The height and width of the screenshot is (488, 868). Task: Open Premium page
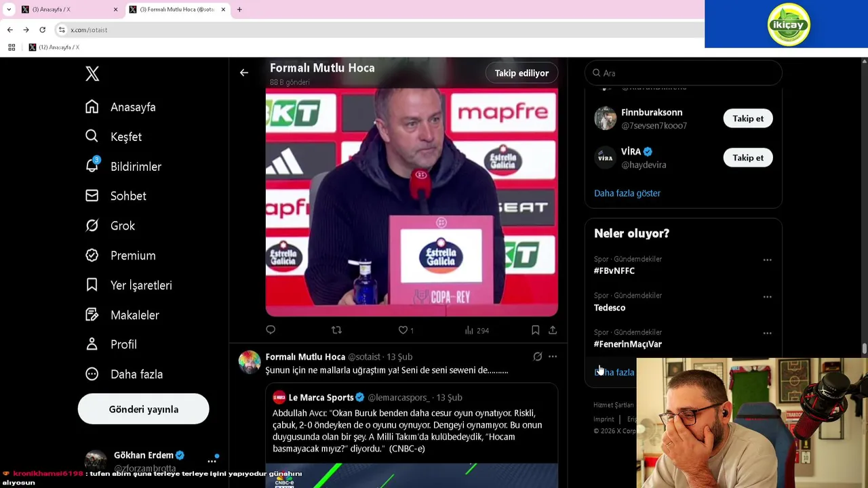click(121, 256)
